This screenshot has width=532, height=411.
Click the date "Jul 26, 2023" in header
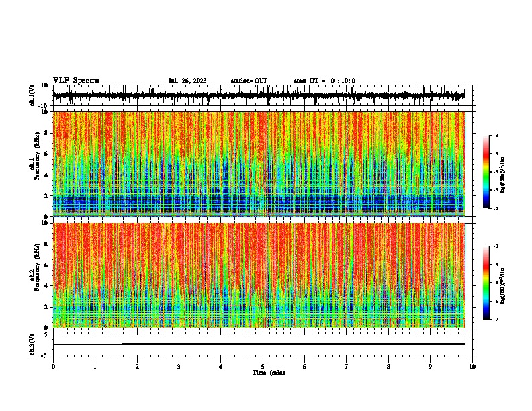point(187,81)
